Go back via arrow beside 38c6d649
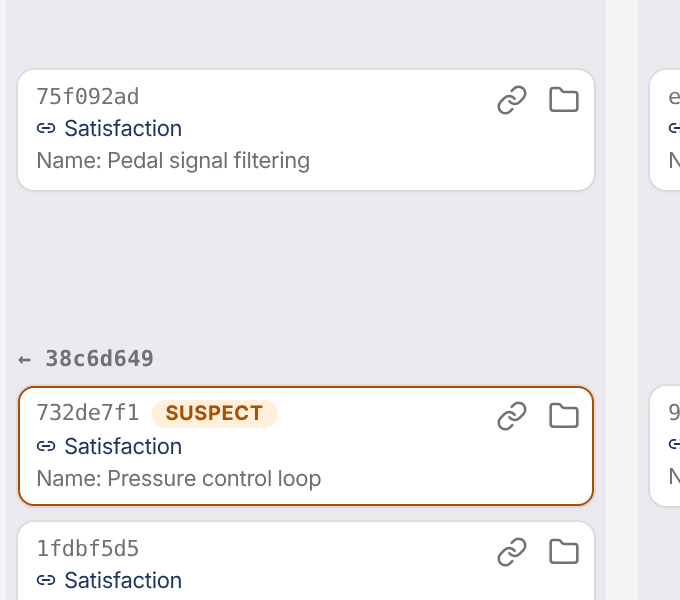 point(25,359)
